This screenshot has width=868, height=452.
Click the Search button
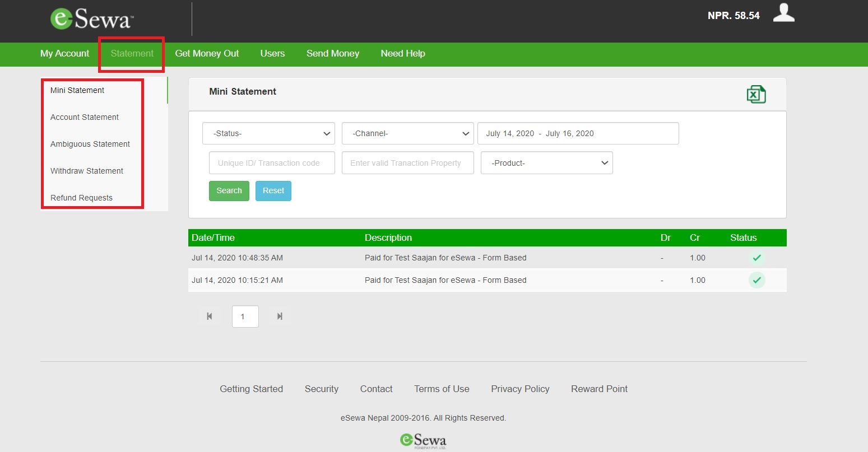(x=229, y=190)
